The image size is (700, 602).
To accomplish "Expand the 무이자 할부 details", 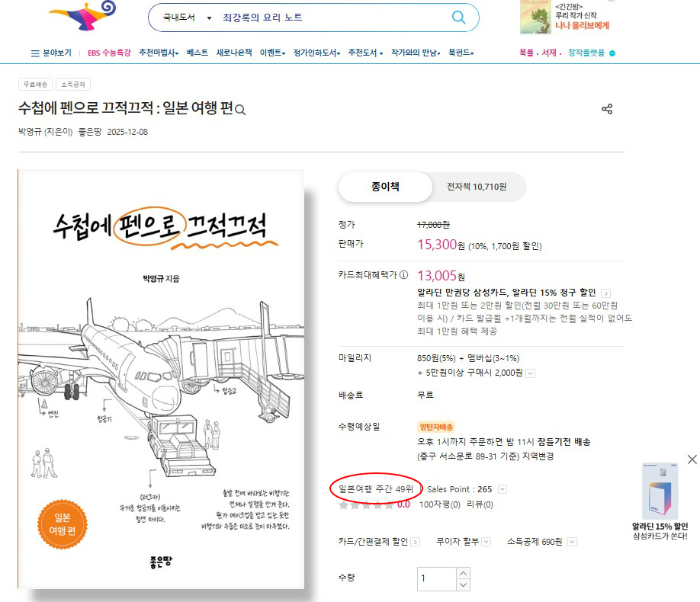I will tap(486, 542).
